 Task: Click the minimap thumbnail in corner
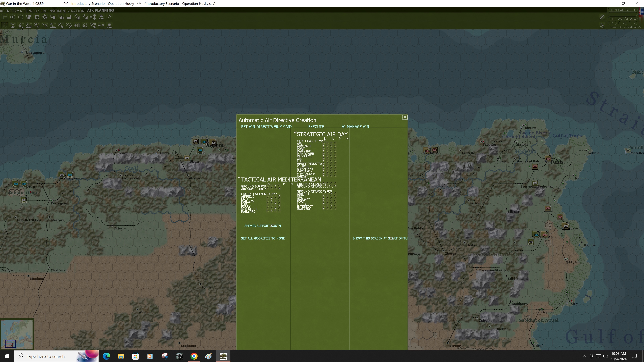17,334
